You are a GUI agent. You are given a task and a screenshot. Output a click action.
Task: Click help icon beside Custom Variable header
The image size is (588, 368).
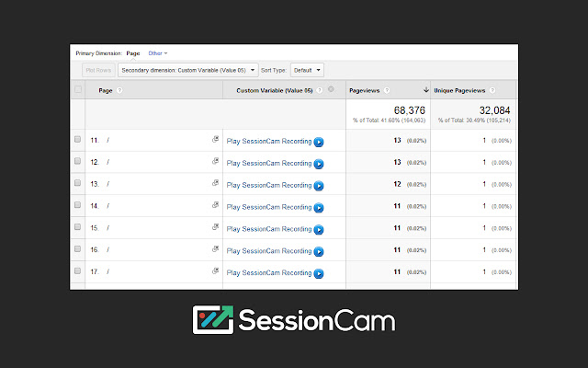pyautogui.click(x=320, y=90)
